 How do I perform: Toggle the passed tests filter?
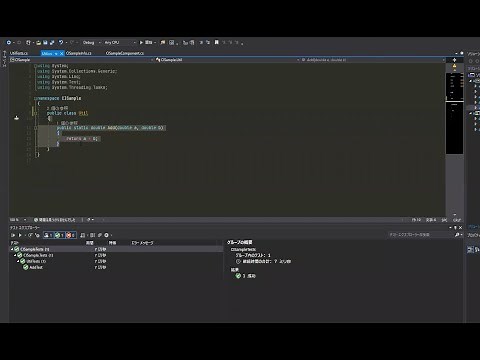[59, 235]
